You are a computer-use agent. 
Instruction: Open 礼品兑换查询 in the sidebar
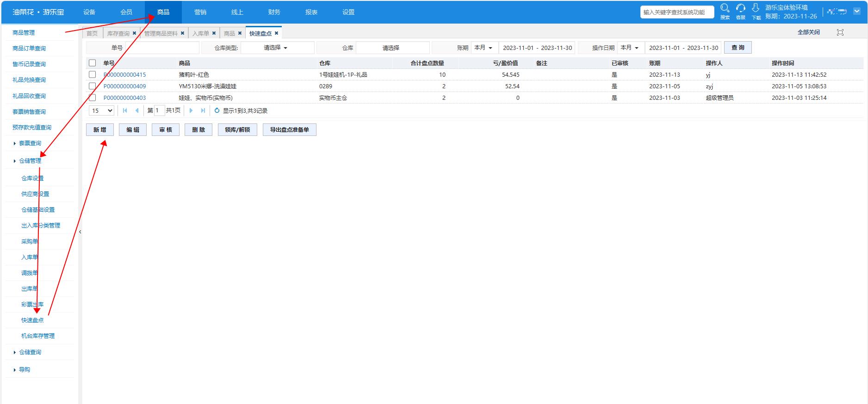click(x=29, y=80)
